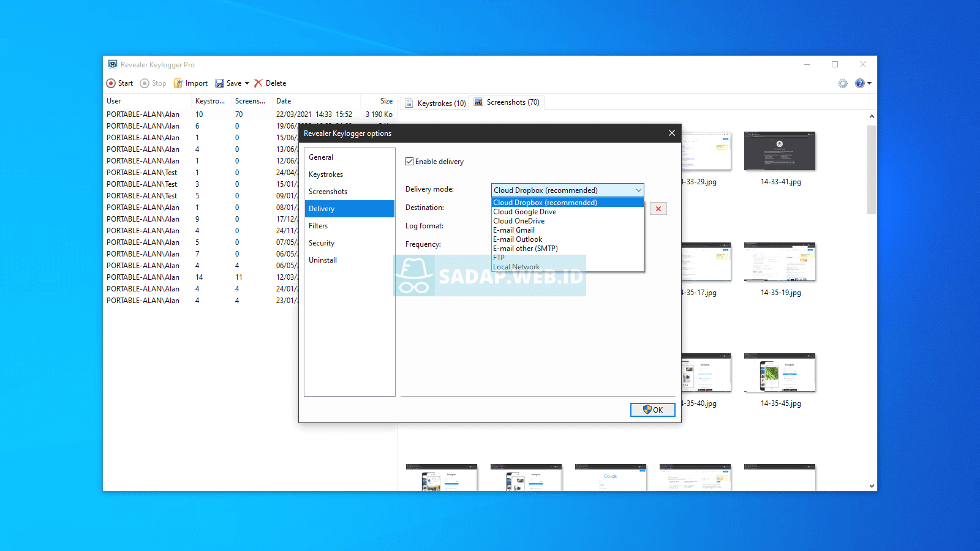Choose E-mail Outlook delivery mode
Image resolution: width=980 pixels, height=551 pixels.
click(x=568, y=239)
